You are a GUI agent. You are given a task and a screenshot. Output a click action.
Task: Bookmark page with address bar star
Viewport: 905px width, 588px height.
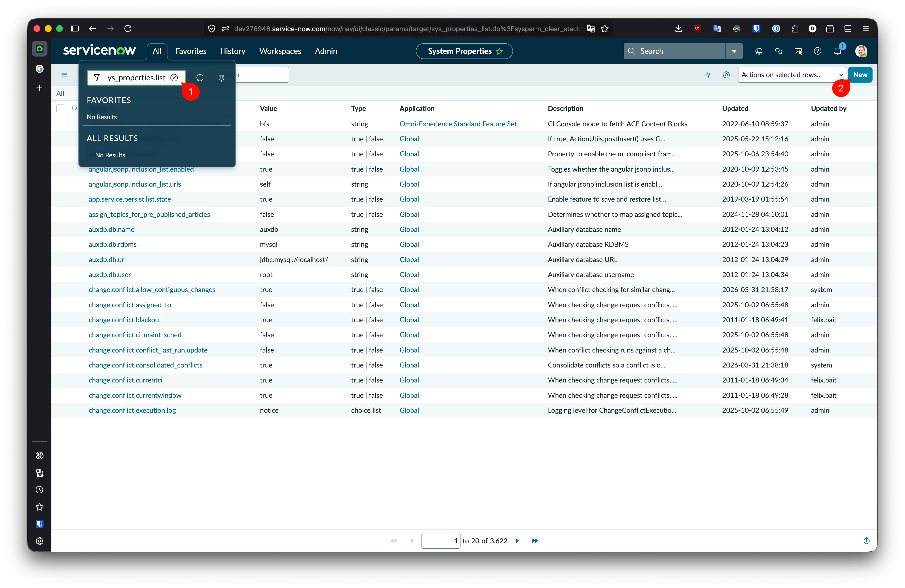(604, 29)
